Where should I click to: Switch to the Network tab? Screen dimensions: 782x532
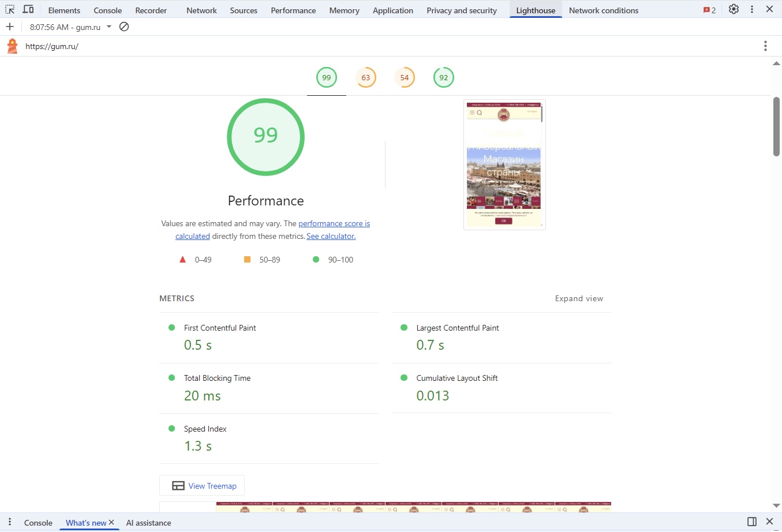(201, 10)
